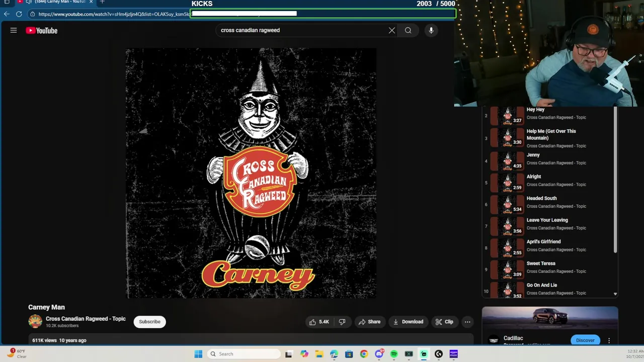Open Task View on the taskbar
The width and height of the screenshot is (644, 362).
click(289, 354)
